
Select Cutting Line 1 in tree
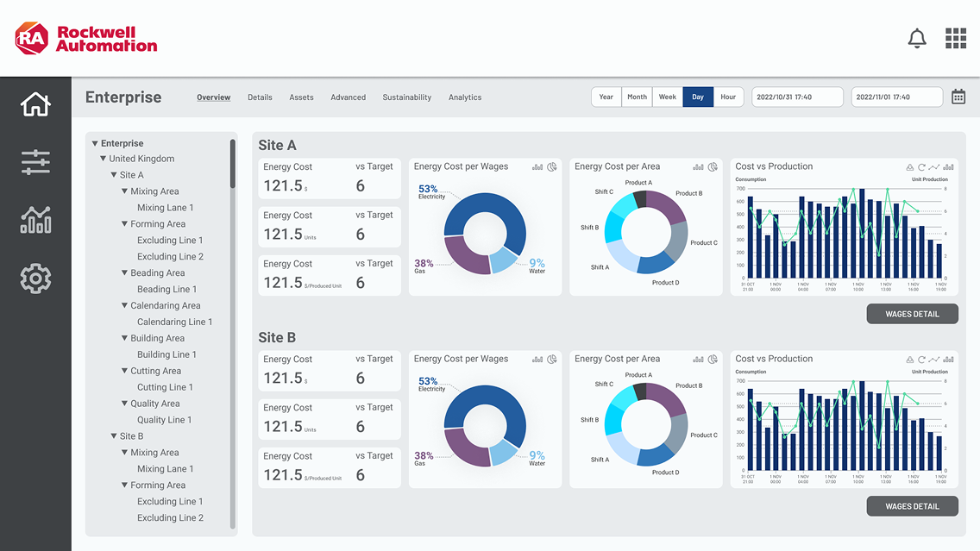point(165,387)
